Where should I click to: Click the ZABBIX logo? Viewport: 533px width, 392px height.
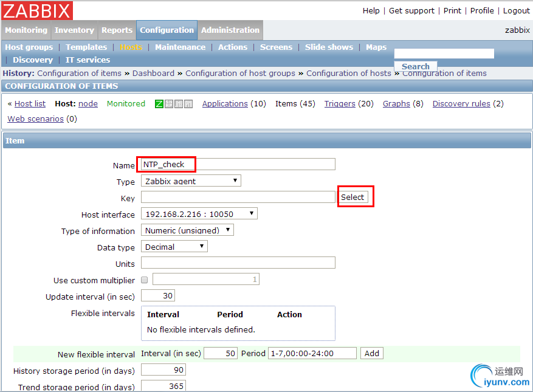click(x=37, y=10)
